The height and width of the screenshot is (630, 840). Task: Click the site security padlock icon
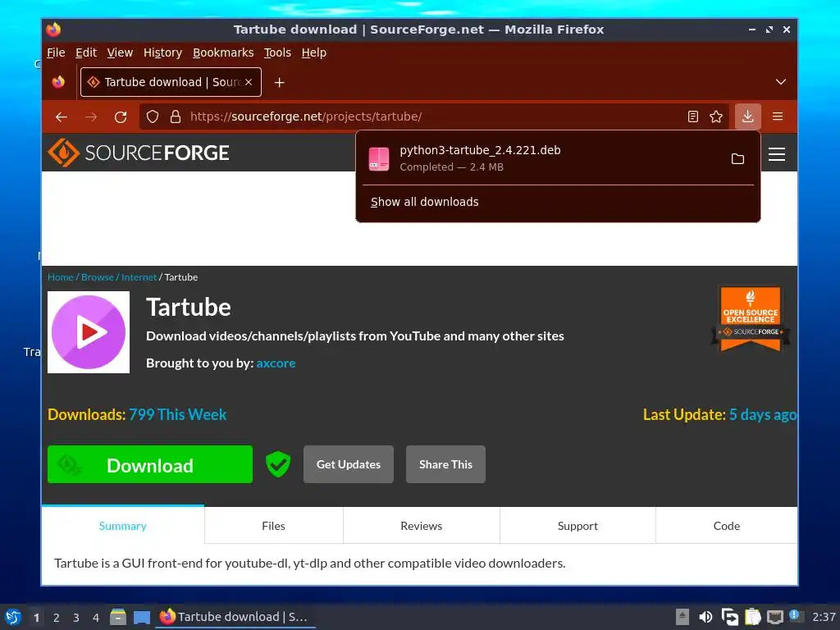coord(176,116)
